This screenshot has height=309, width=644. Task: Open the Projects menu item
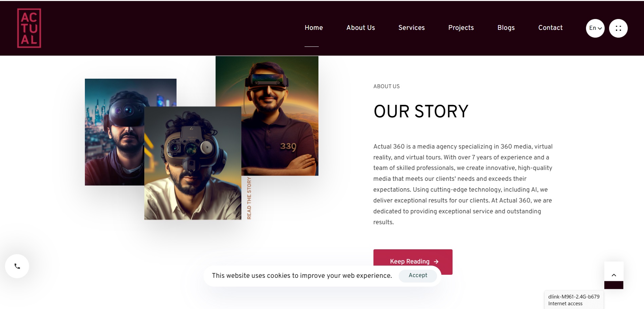[x=461, y=28]
